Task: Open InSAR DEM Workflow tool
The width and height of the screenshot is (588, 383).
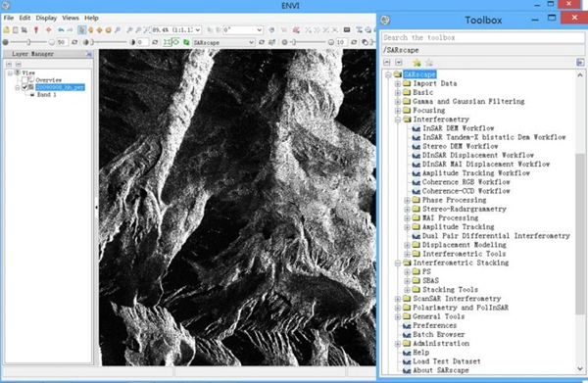Action: coord(459,128)
